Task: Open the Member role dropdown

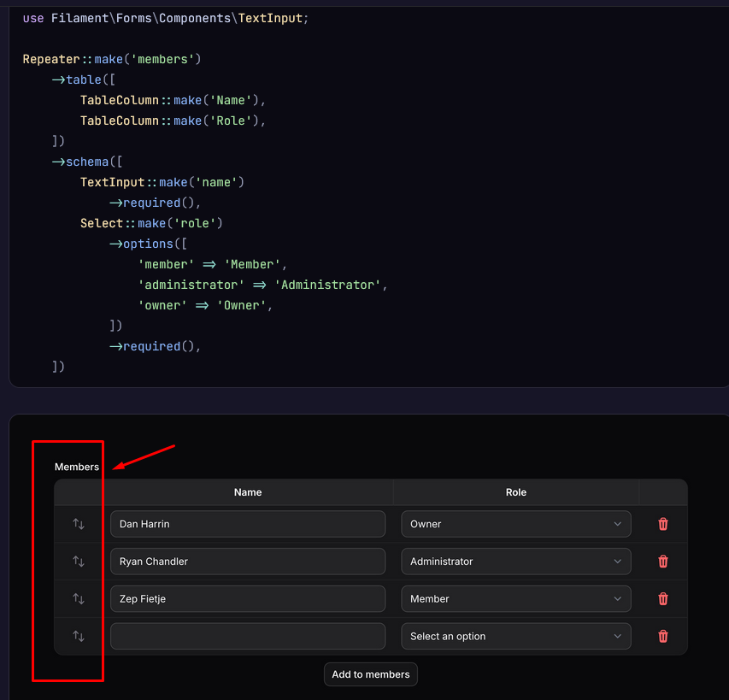Action: (x=516, y=598)
